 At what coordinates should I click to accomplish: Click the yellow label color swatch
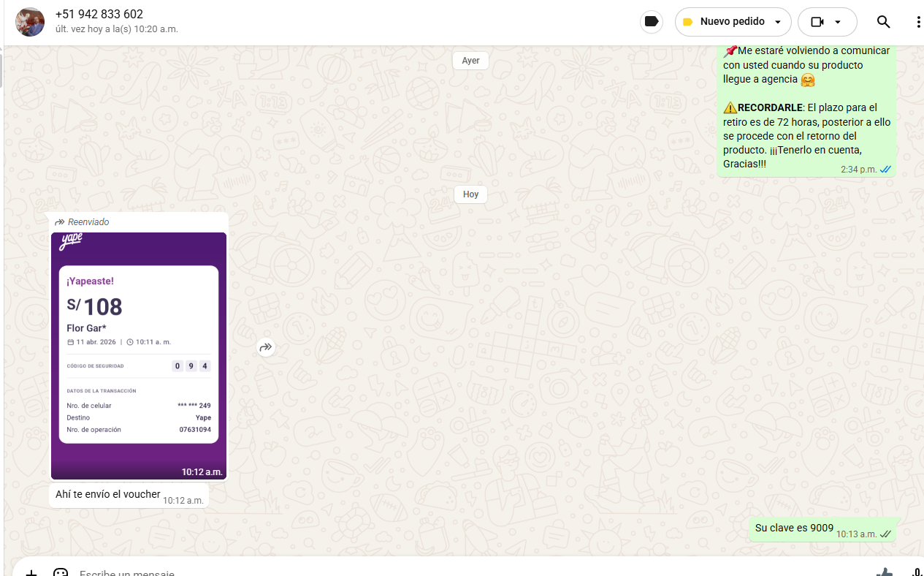(687, 22)
